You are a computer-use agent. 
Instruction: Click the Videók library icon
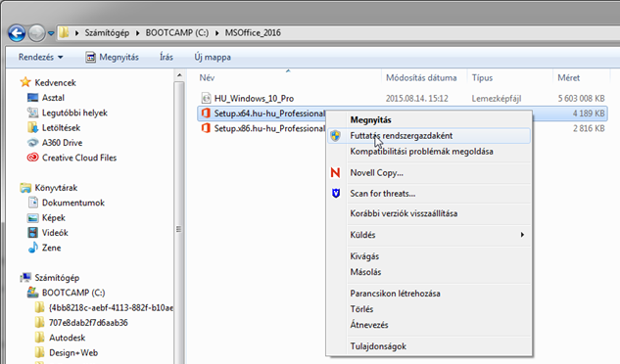[32, 233]
